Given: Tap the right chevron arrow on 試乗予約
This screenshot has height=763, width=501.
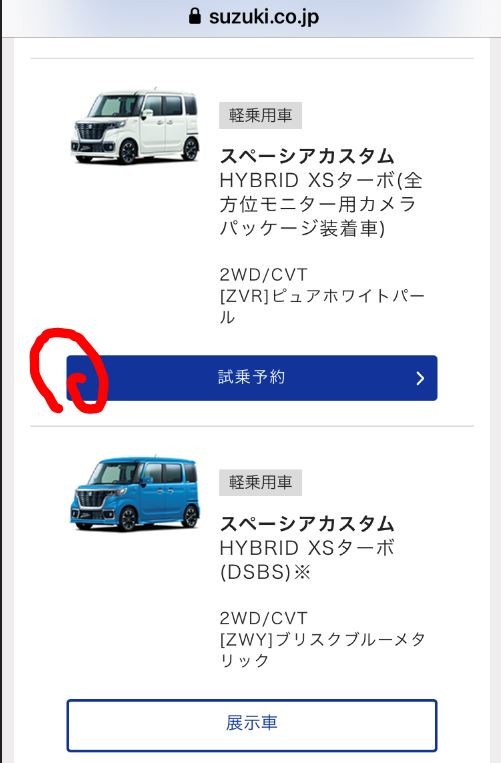Looking at the screenshot, I should [x=420, y=378].
